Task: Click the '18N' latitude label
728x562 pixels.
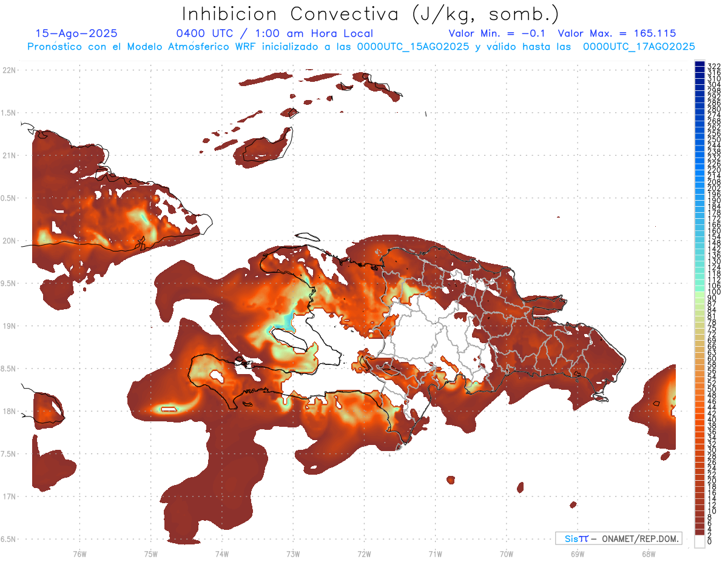Action: pos(9,412)
